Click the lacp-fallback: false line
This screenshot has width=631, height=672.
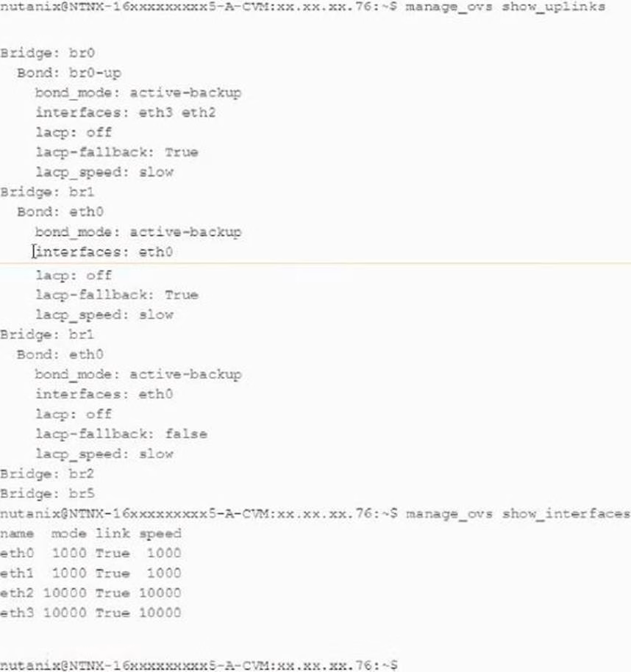121,434
